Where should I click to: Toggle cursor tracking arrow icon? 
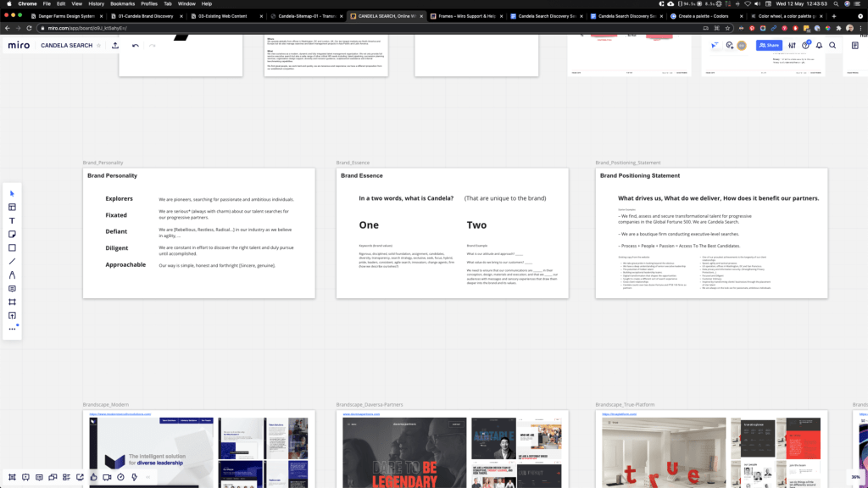(715, 46)
